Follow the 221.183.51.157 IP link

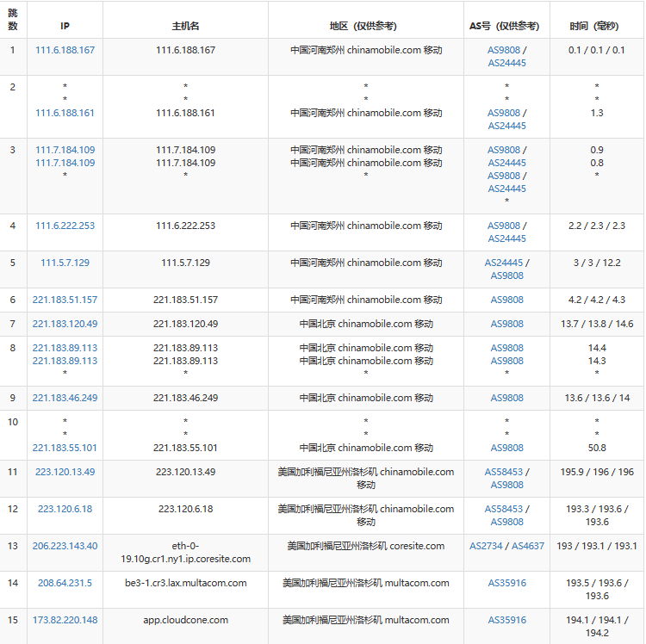click(x=65, y=300)
